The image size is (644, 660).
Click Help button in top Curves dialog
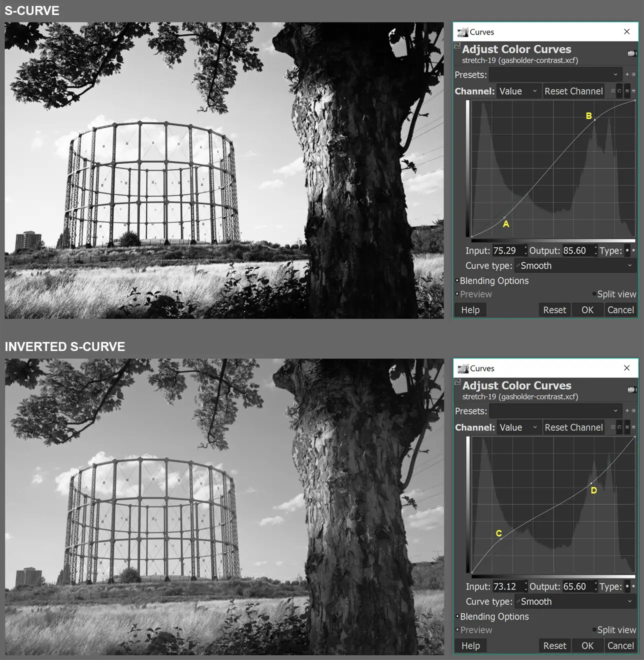pos(470,310)
